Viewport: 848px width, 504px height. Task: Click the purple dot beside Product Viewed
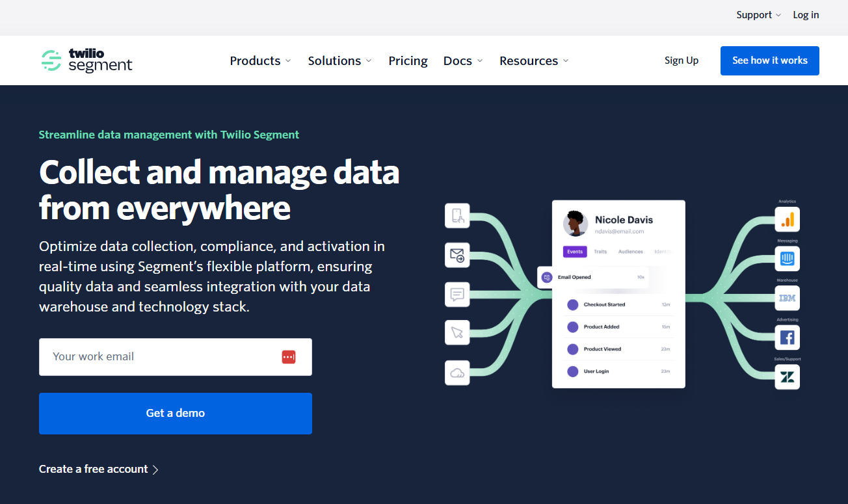pos(573,349)
